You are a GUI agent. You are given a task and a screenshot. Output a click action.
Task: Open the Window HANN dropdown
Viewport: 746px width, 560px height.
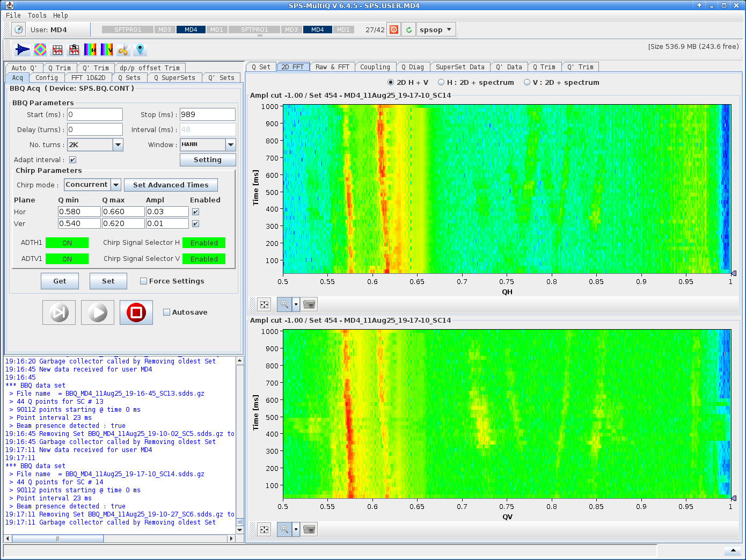point(230,144)
